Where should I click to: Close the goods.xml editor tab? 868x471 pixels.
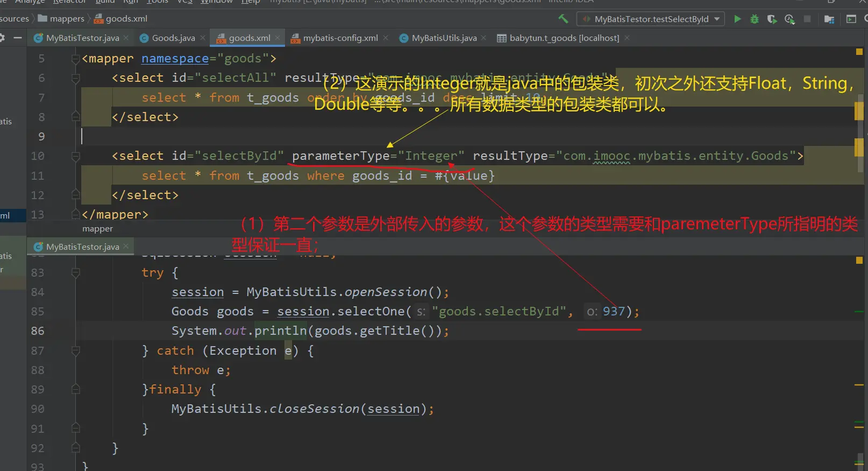(x=278, y=38)
